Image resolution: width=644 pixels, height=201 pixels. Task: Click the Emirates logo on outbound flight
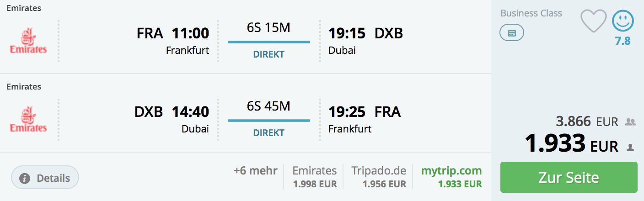tap(28, 41)
